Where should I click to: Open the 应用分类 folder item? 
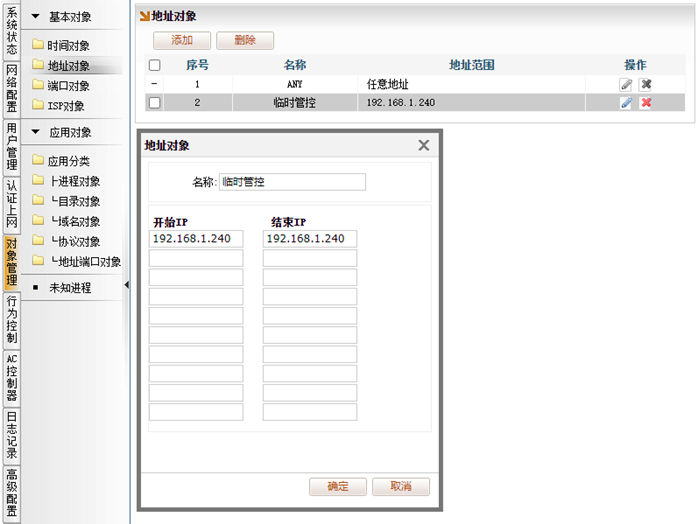(x=68, y=161)
